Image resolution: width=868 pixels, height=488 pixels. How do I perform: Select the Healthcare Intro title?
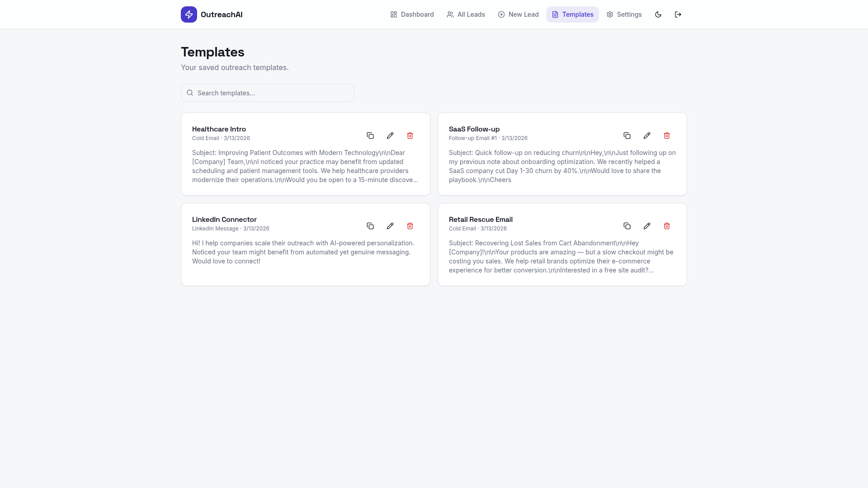pyautogui.click(x=219, y=129)
